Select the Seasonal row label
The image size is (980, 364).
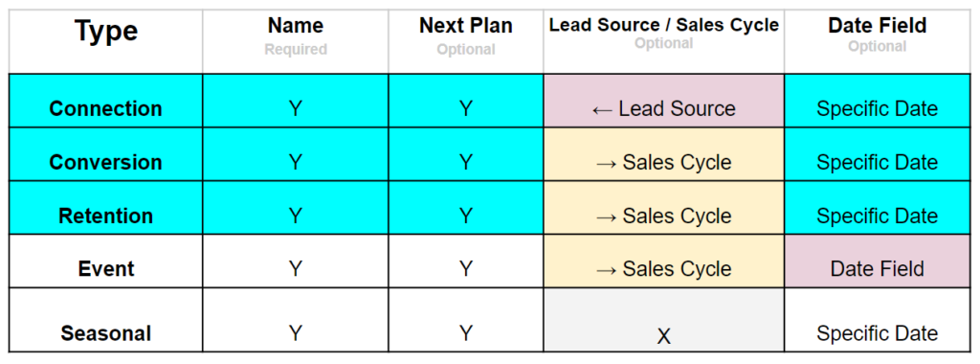[105, 333]
